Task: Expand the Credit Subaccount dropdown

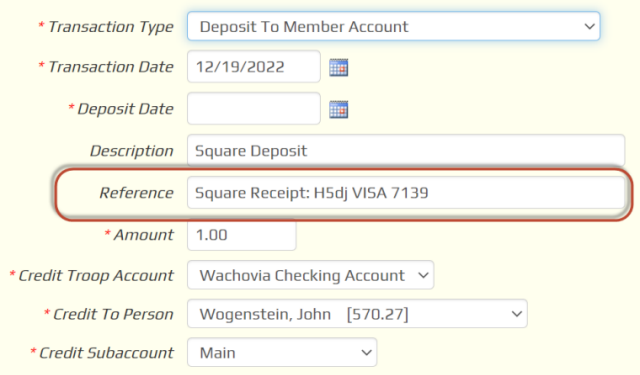Action: pos(282,352)
